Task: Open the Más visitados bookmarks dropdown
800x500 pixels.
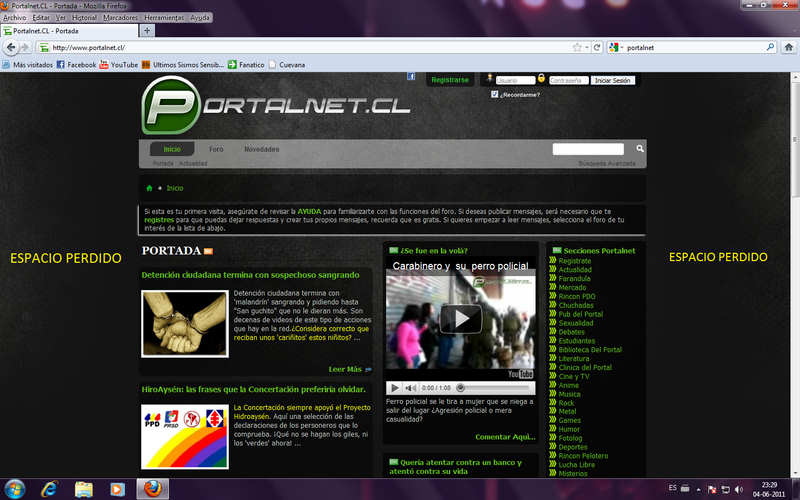Action: click(28, 65)
